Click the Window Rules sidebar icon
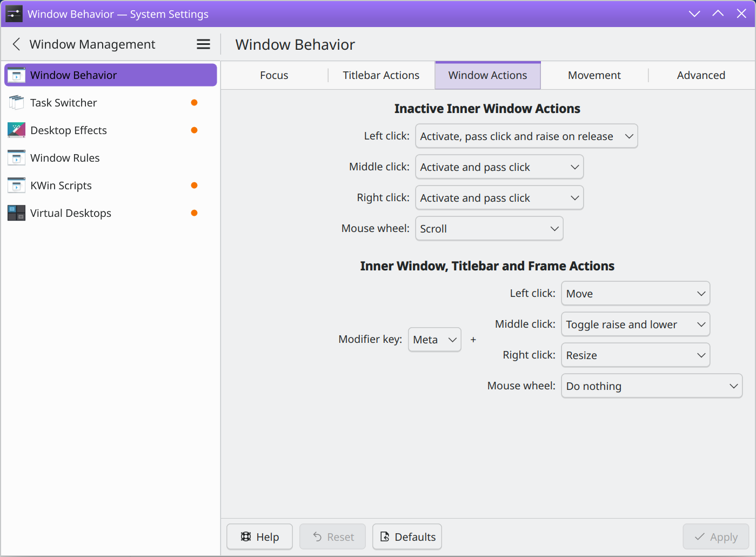 point(16,158)
